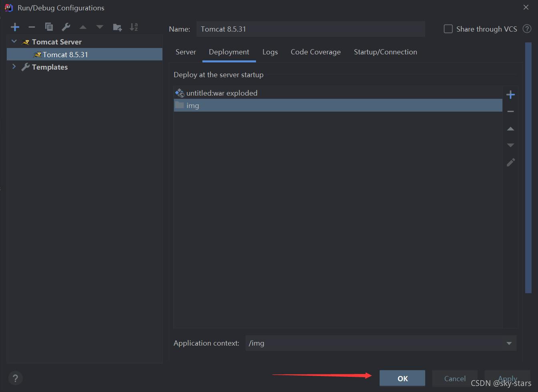Select untitled:war exploded deployment entry
Screen dimensions: 538x392
pyautogui.click(x=338, y=93)
